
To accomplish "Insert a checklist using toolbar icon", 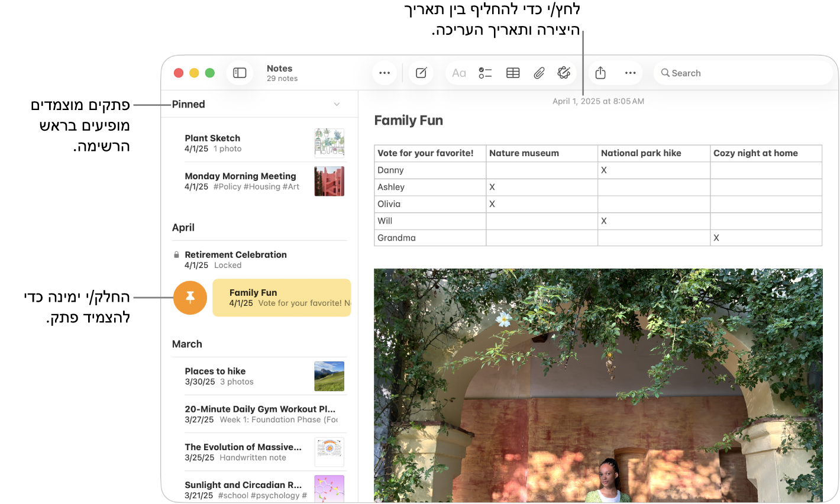I will pos(485,73).
